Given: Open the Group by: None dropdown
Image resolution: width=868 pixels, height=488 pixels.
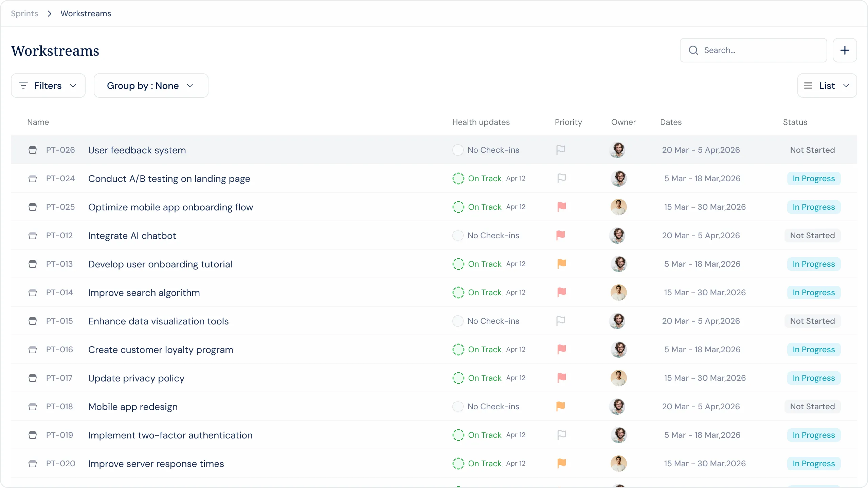Looking at the screenshot, I should click(x=151, y=86).
